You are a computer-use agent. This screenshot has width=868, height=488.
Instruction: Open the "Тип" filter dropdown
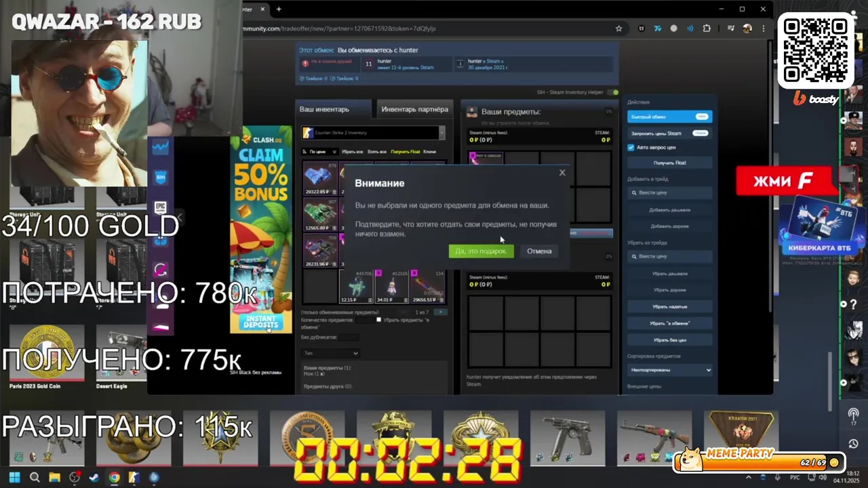click(x=330, y=353)
